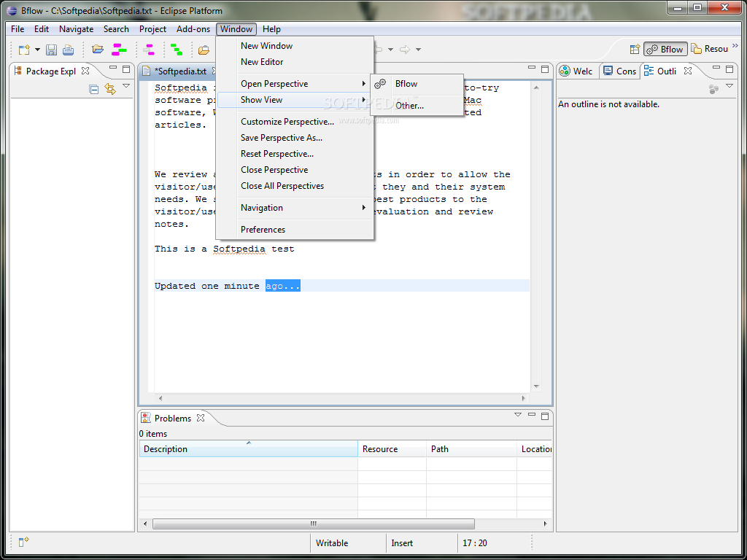The height and width of the screenshot is (560, 747).
Task: Click the small magenta diagram toolbar icon
Action: click(149, 49)
